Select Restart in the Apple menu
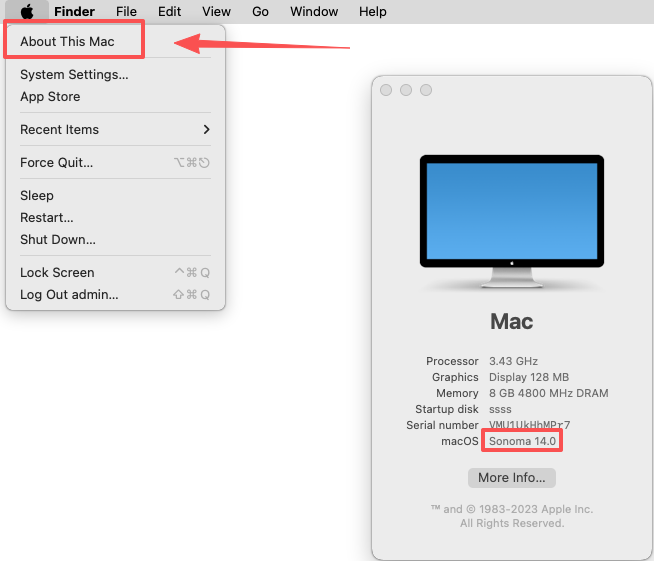Screen dimensions: 654x561 click(47, 218)
